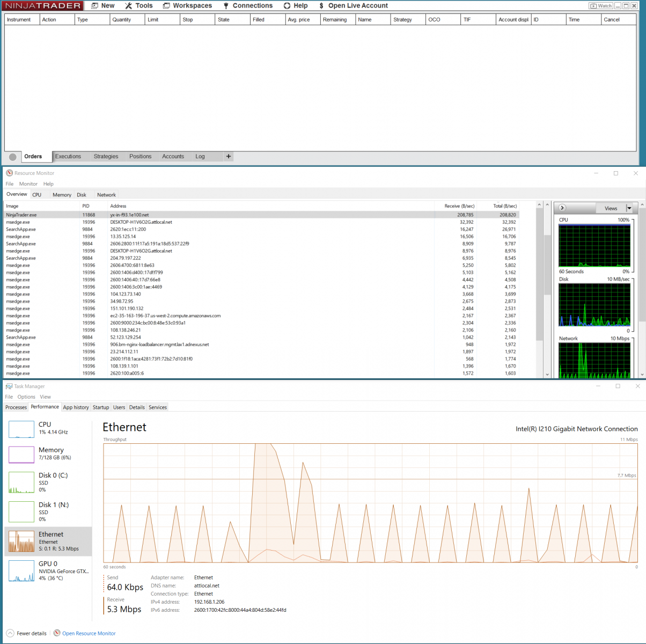646x644 pixels.
Task: Click Open Live Account link
Action: 353,5
